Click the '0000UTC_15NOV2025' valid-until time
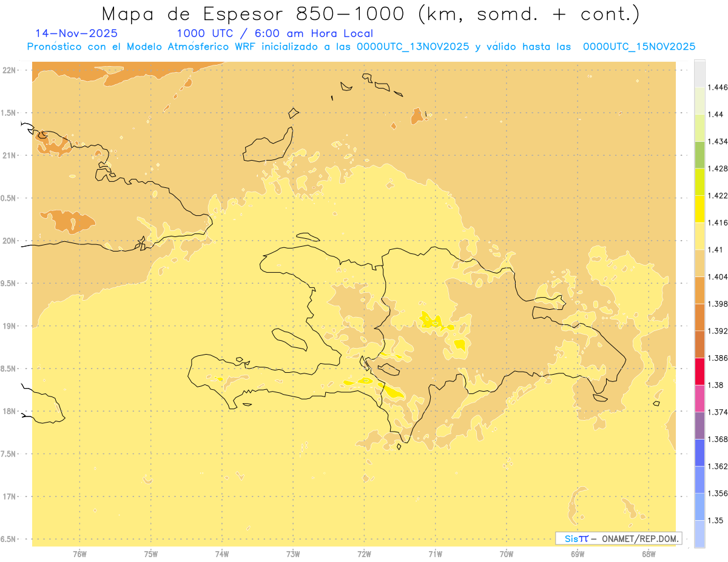 click(639, 47)
